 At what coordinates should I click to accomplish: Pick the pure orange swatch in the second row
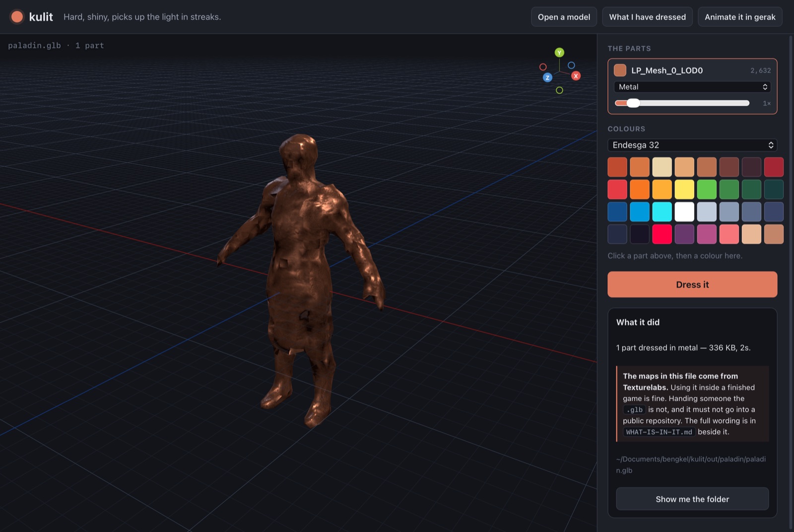coord(640,190)
